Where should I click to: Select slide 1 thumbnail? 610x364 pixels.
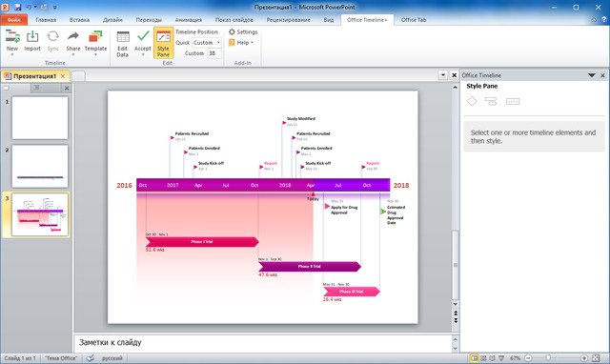[x=40, y=118]
